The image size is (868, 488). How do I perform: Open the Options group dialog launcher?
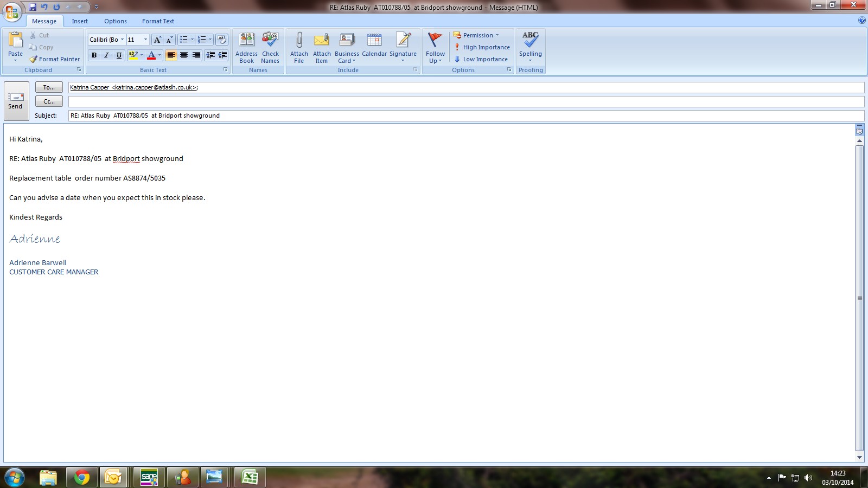(509, 70)
